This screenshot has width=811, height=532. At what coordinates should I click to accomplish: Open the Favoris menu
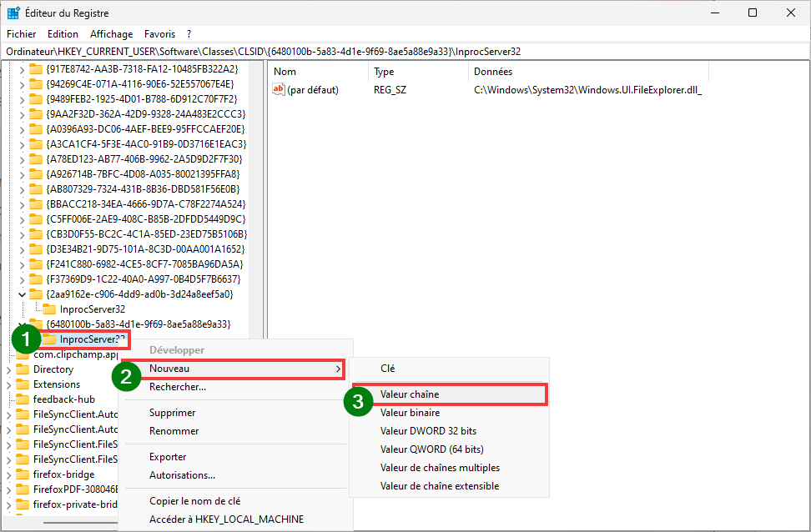coord(159,34)
